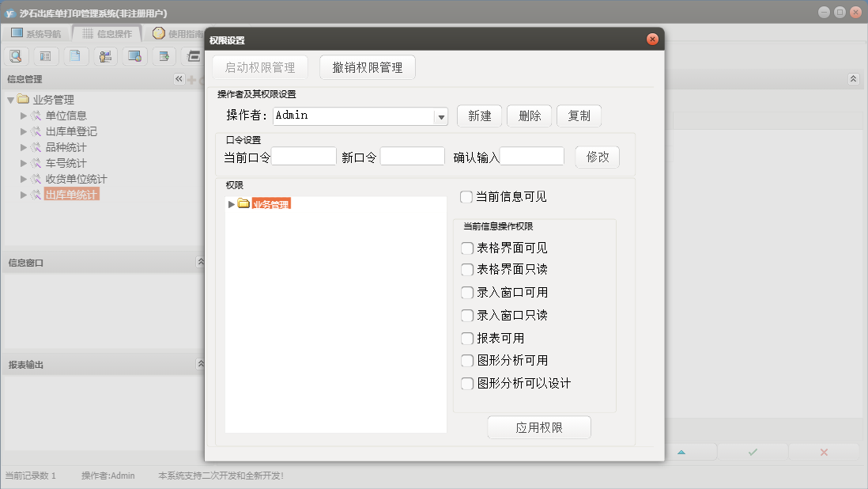Click 启动权限管理 button
Image resolution: width=868 pixels, height=489 pixels.
[260, 67]
